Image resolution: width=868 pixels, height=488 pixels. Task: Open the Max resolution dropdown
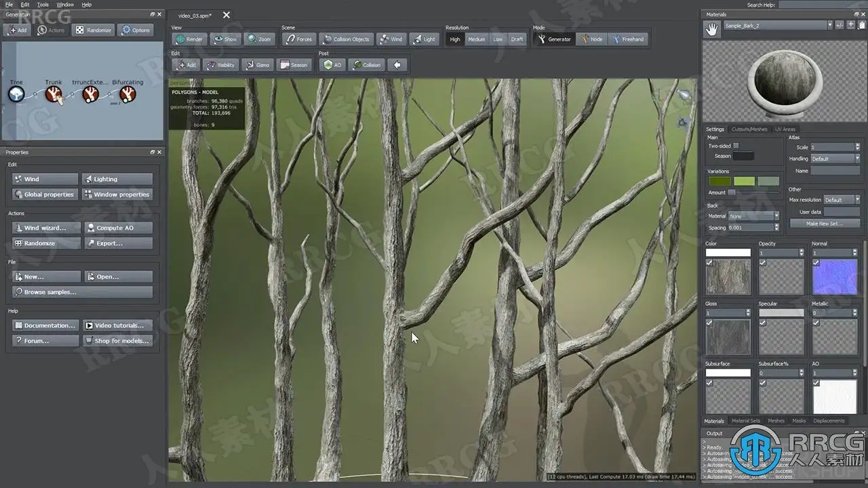point(842,200)
